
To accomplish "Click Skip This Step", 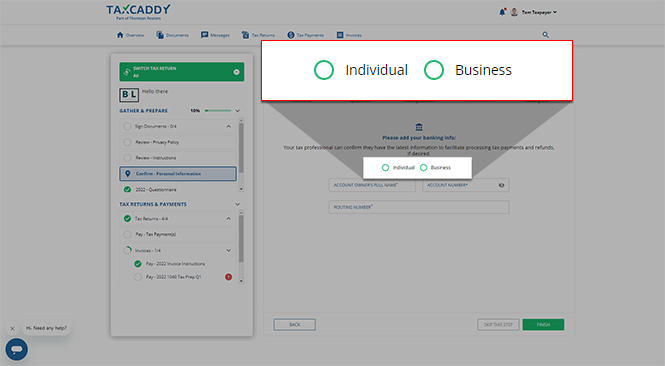I will [498, 324].
